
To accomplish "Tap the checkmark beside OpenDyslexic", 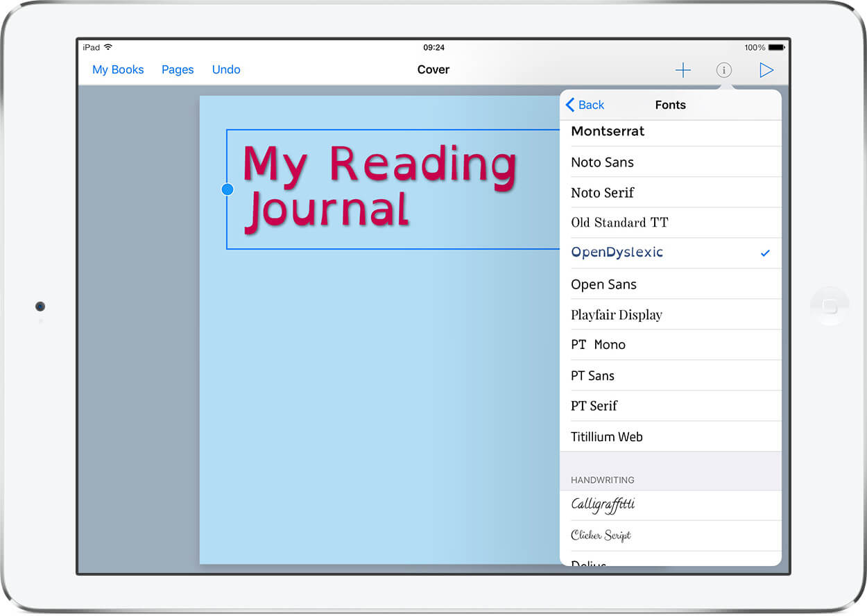I will (x=765, y=253).
